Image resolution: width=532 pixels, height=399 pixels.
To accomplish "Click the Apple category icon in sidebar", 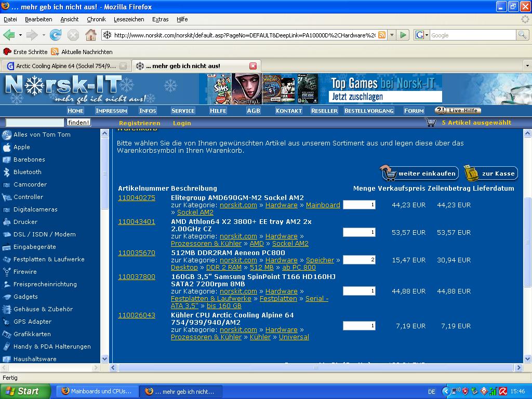I will tap(7, 147).
